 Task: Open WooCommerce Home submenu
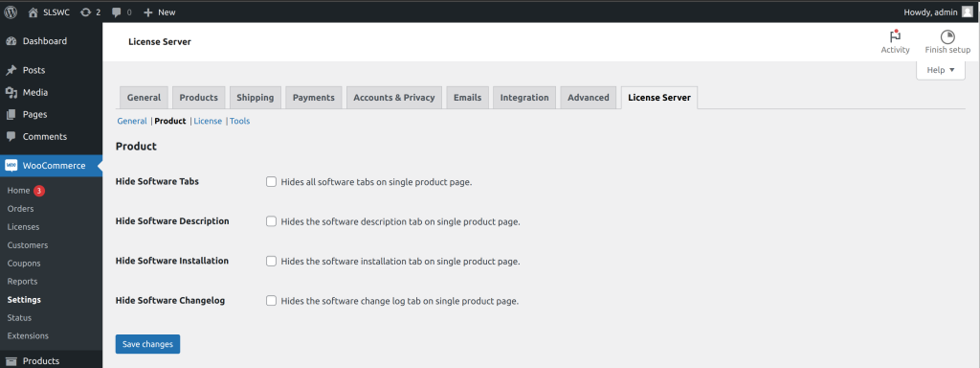click(x=19, y=191)
